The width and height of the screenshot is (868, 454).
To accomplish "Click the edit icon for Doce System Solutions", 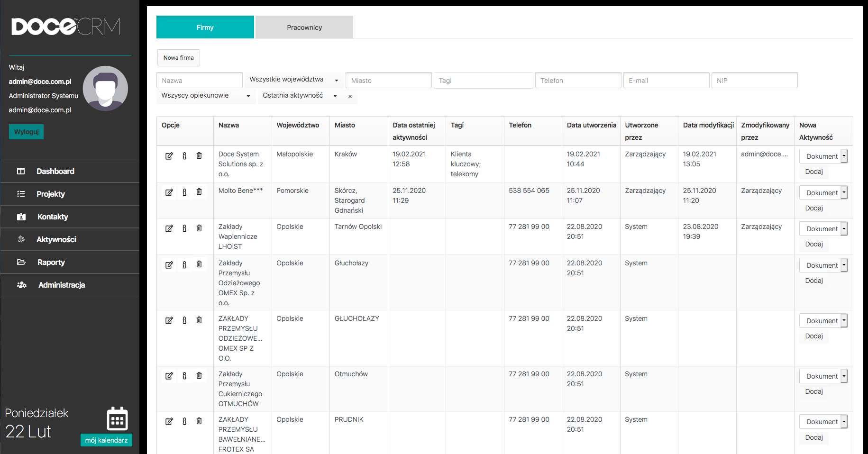I will pos(169,156).
